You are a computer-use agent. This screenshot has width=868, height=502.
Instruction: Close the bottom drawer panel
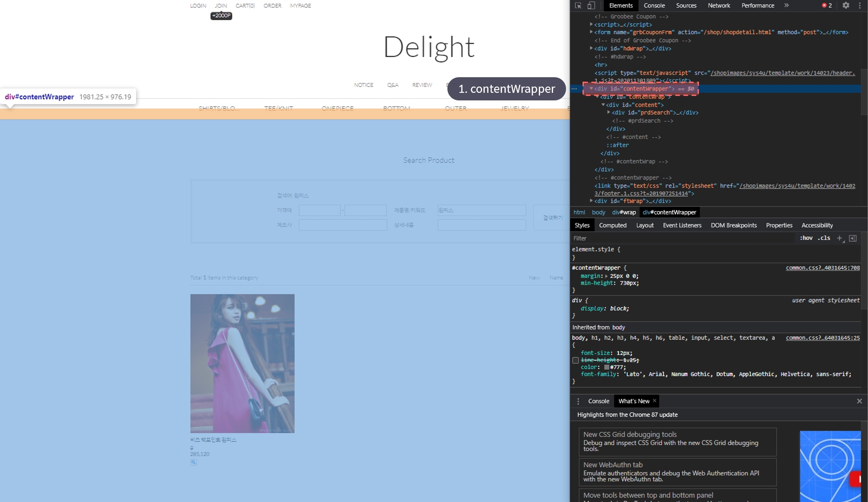(859, 401)
